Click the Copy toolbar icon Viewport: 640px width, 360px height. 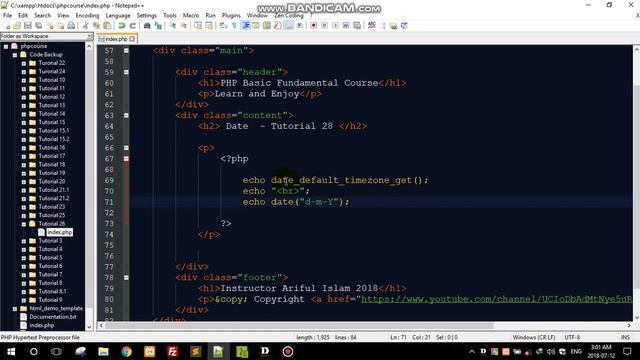[96, 26]
